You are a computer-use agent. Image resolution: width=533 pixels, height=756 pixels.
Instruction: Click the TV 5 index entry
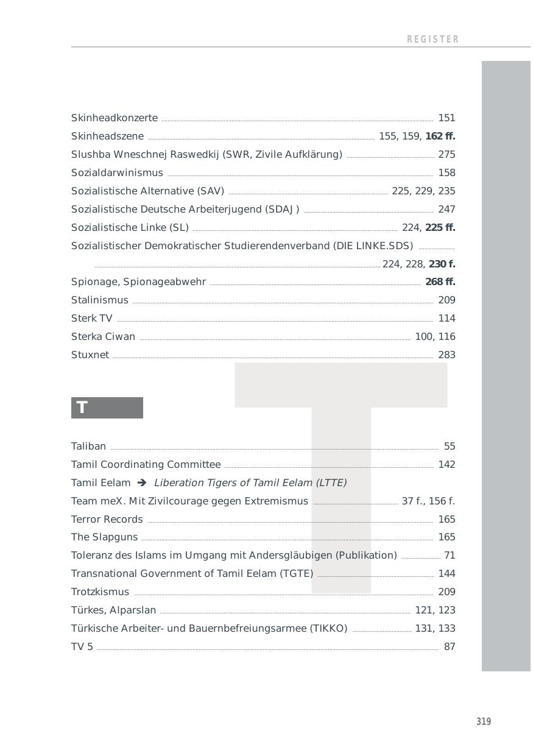click(82, 646)
